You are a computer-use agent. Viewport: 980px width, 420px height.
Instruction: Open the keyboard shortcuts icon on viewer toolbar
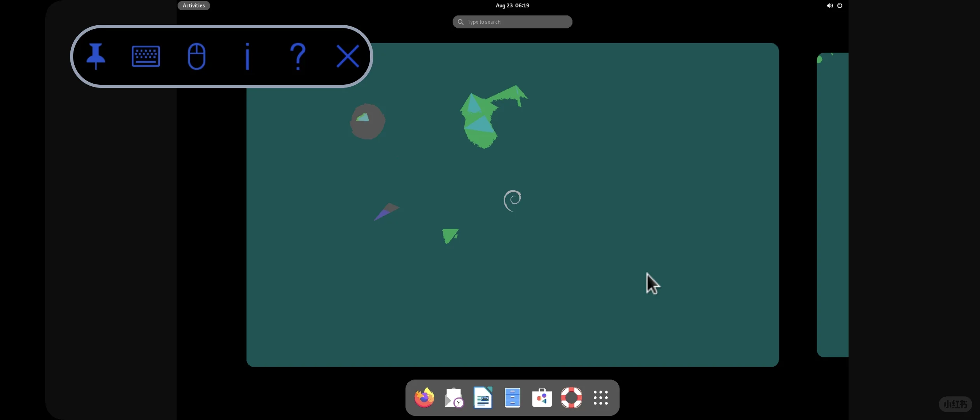pyautogui.click(x=147, y=56)
